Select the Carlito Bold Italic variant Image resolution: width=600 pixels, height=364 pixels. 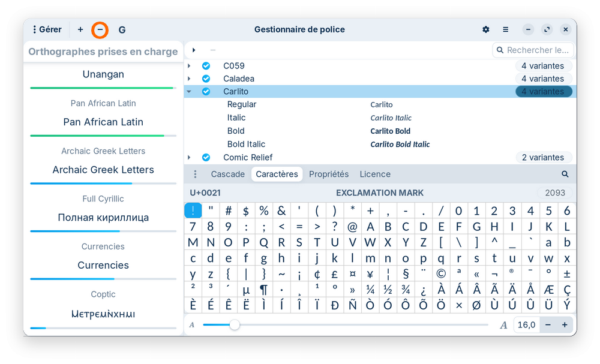(246, 144)
